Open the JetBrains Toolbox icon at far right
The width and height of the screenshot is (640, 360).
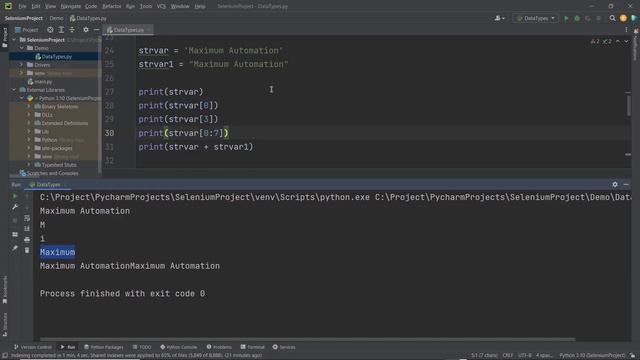coord(633,18)
